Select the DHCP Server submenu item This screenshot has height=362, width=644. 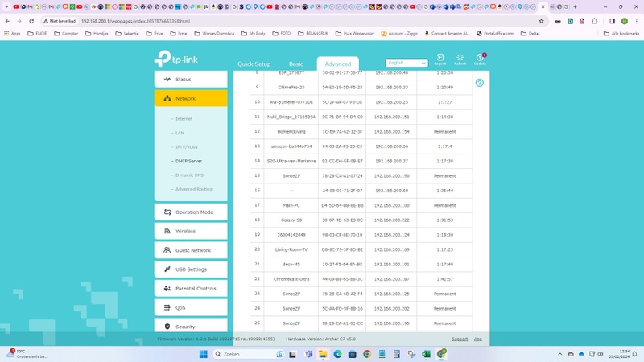coord(188,162)
